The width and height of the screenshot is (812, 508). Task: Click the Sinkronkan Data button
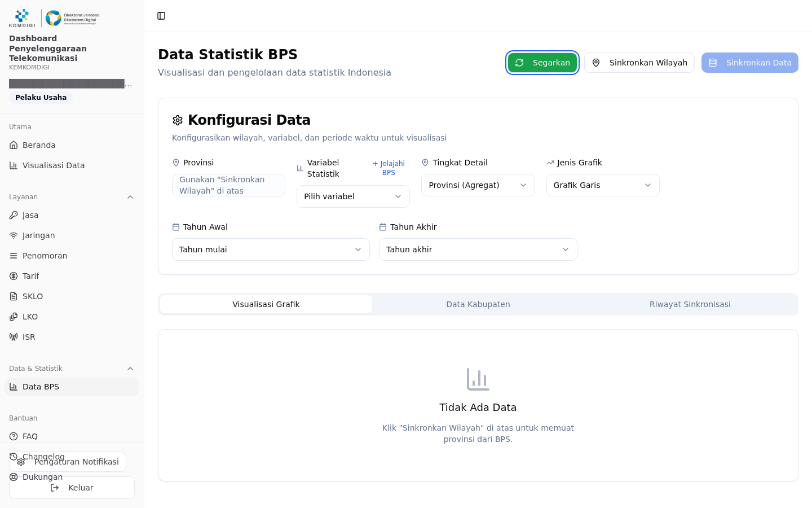click(x=750, y=63)
